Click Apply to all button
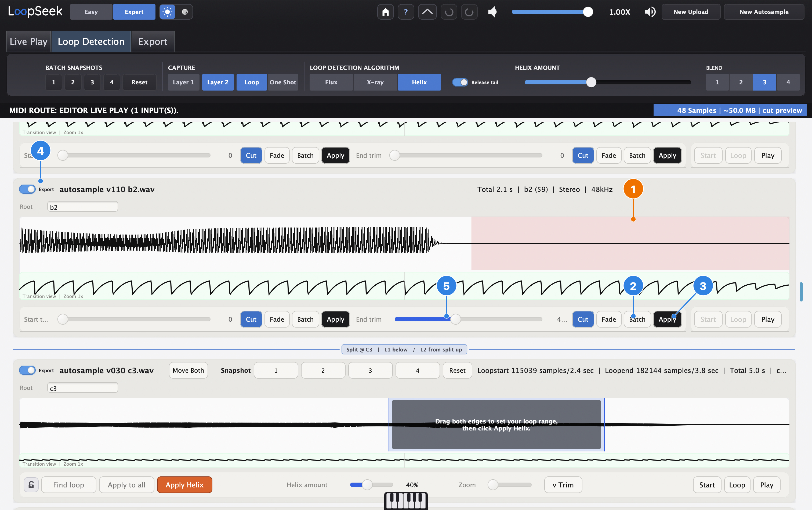 click(x=127, y=485)
